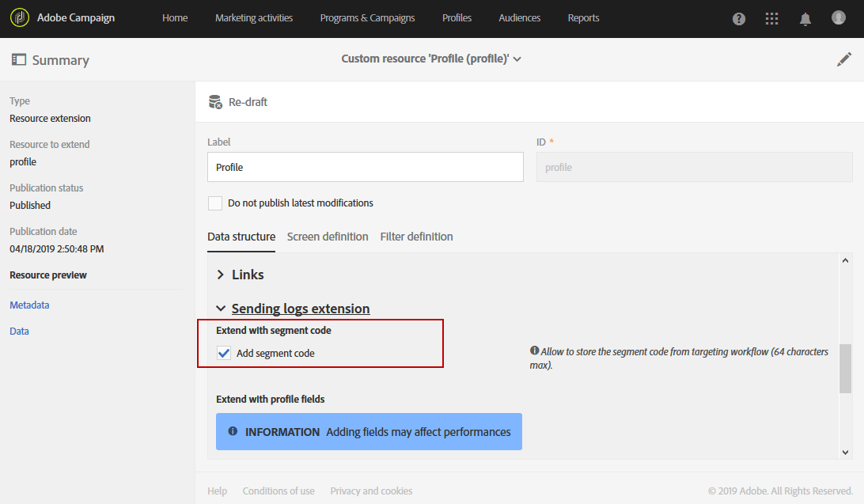Enable 'Do not publish latest modifications'
Screen dimensions: 864x504
click(x=214, y=203)
